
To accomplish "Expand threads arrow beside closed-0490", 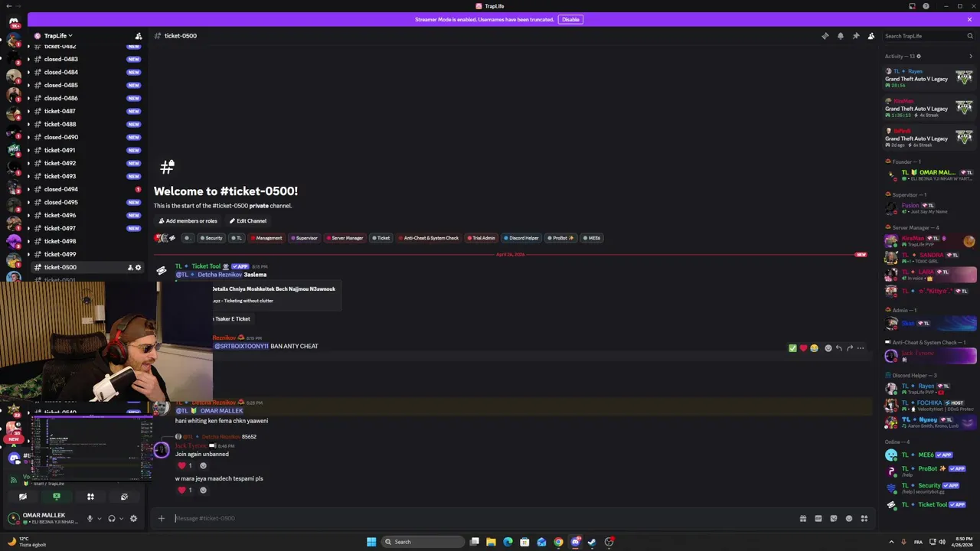I will 28,137.
